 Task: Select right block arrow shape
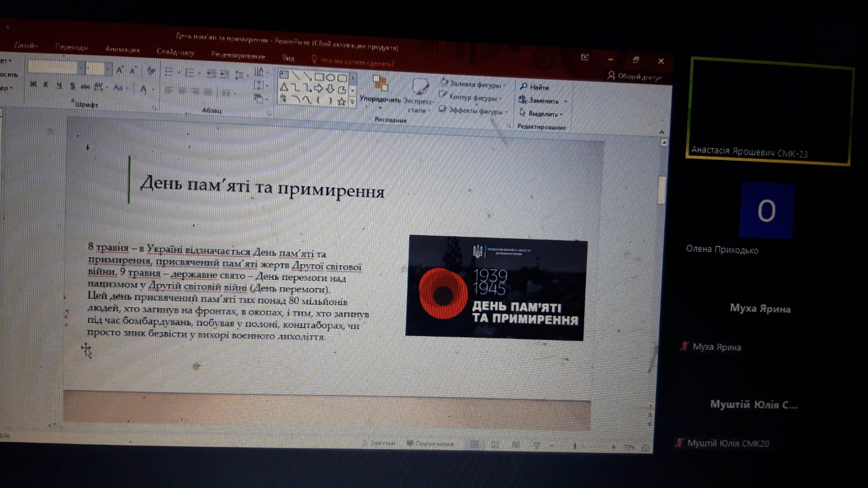click(318, 88)
